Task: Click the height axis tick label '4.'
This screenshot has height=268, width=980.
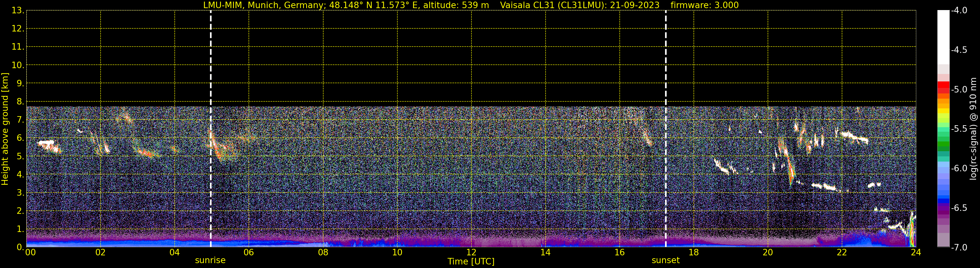Action: pyautogui.click(x=20, y=174)
